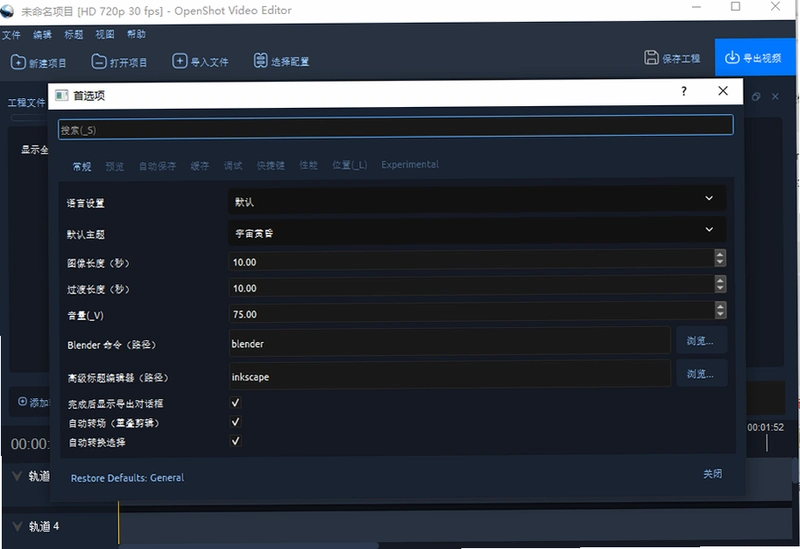Click the 过渡长度 10.00 value field

point(471,288)
